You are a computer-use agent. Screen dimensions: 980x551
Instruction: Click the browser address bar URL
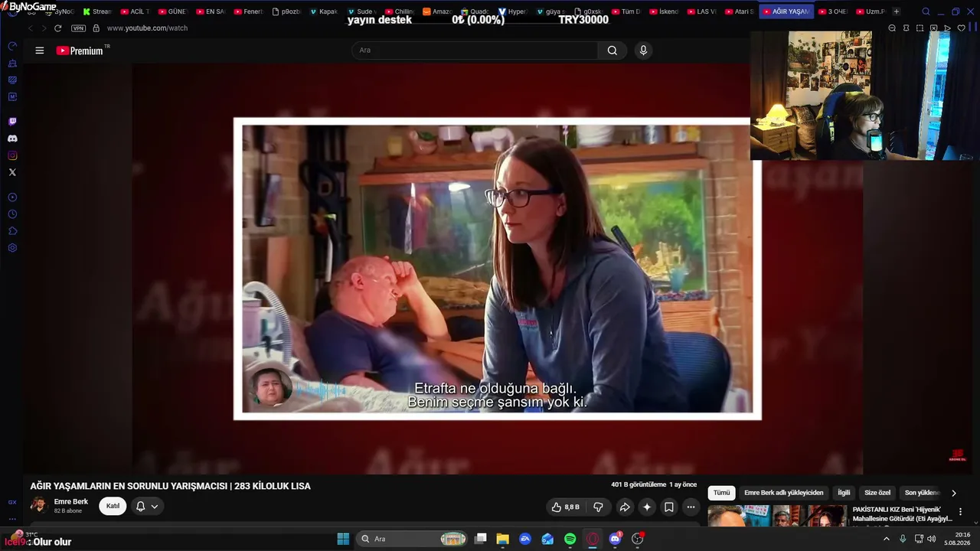point(147,28)
